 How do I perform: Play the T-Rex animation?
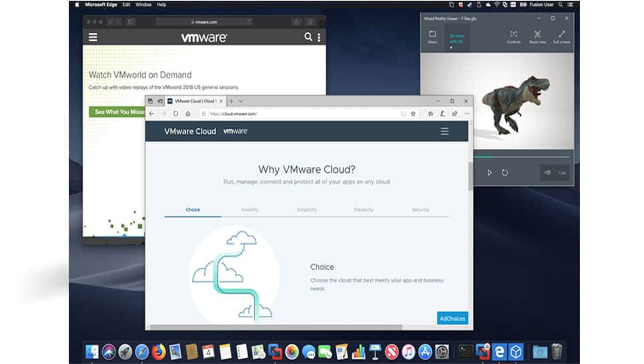click(x=489, y=172)
